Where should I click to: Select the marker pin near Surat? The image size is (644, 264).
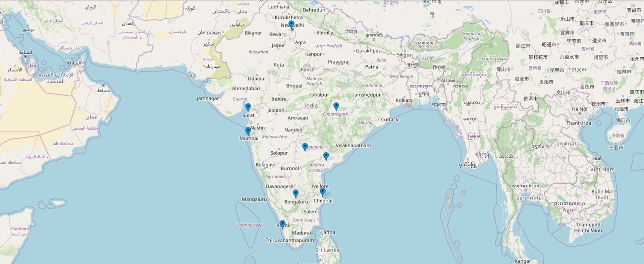point(248,107)
